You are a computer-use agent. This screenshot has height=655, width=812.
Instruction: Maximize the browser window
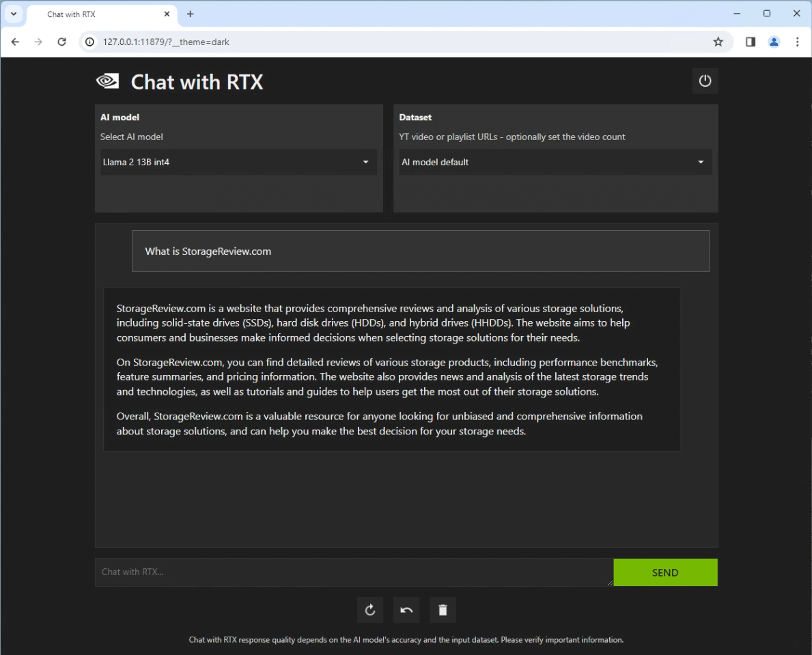coord(767,14)
